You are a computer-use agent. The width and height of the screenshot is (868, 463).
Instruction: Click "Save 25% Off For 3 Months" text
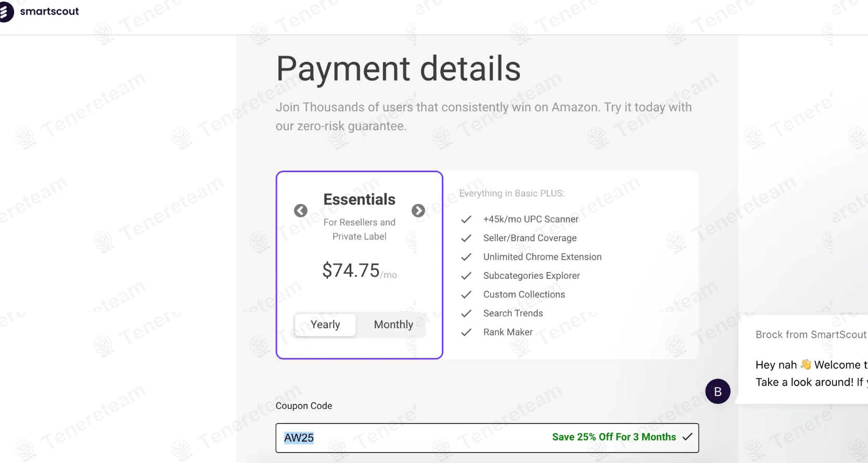pyautogui.click(x=614, y=437)
